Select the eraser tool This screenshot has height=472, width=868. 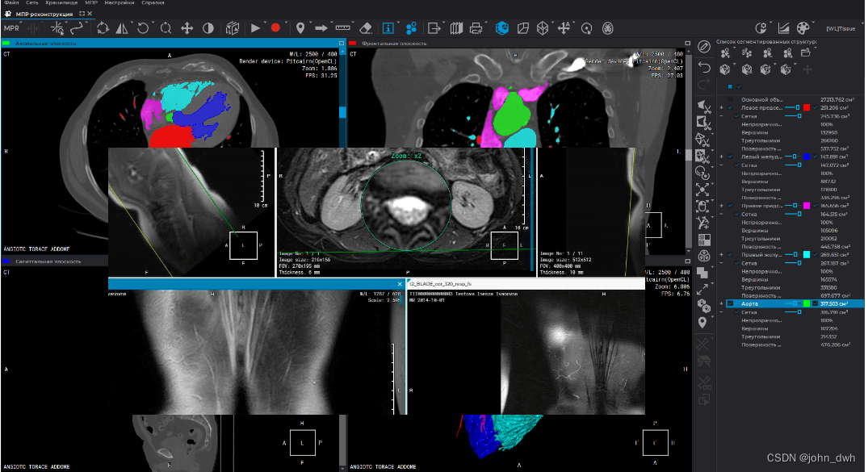pos(365,27)
